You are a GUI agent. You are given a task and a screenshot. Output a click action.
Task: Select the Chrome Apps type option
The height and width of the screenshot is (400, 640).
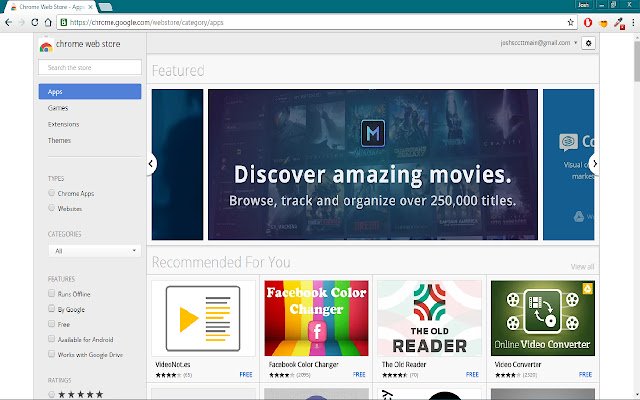click(x=51, y=193)
